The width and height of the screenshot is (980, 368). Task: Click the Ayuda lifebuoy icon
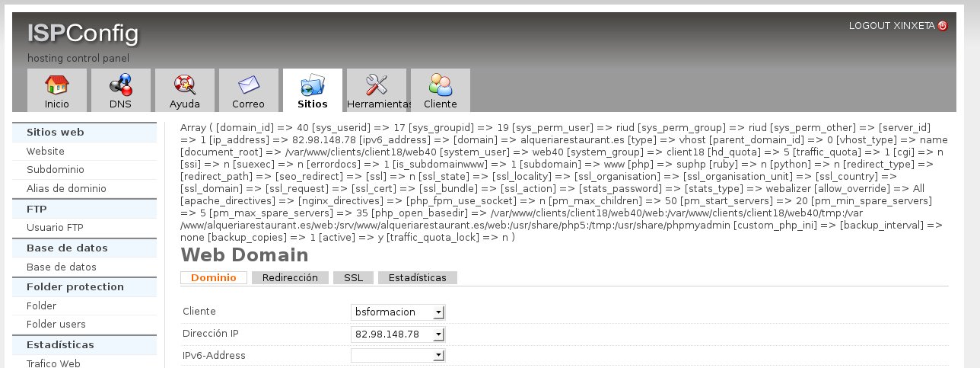184,84
